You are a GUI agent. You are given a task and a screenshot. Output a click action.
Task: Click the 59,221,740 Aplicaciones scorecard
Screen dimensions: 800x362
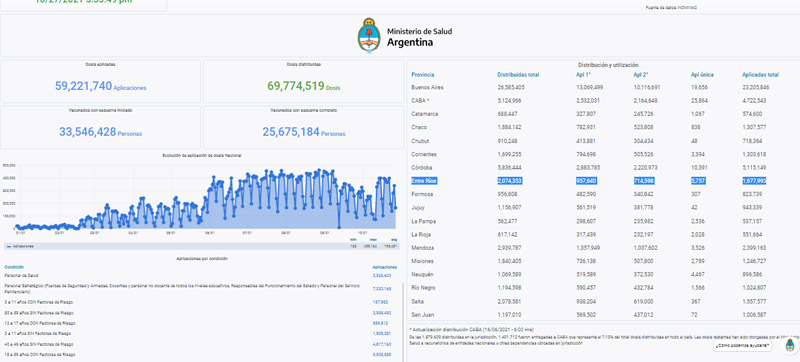click(x=101, y=82)
